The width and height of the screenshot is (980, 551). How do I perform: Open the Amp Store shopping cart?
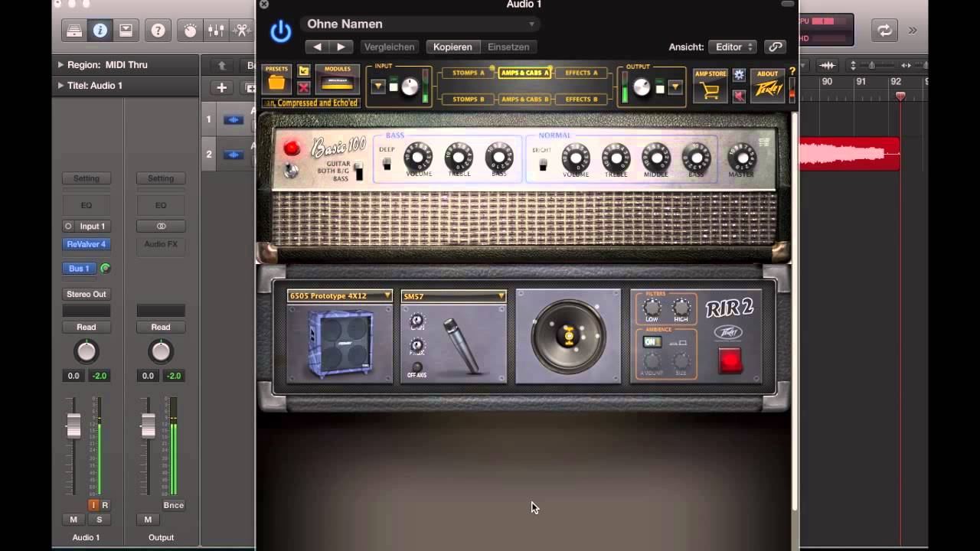[710, 86]
